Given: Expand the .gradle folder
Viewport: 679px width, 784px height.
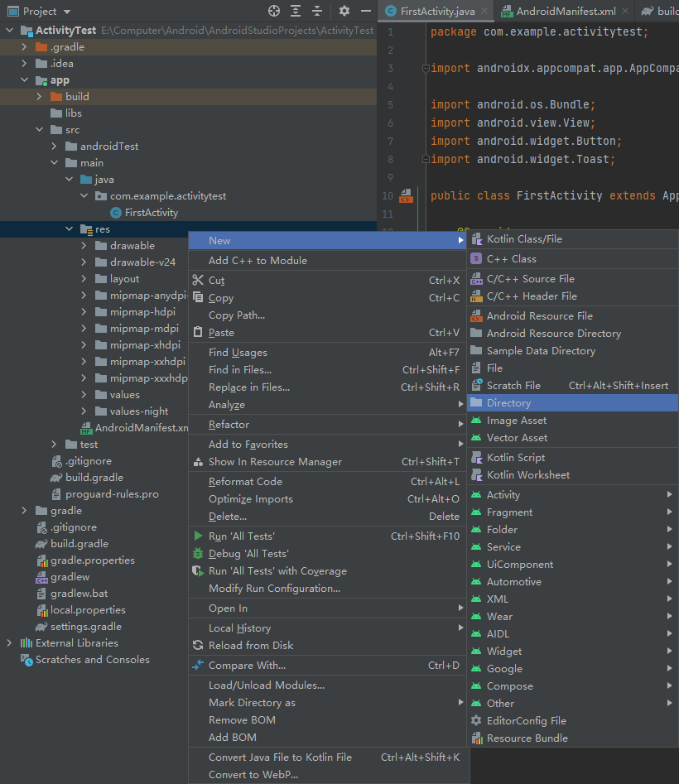Looking at the screenshot, I should (x=25, y=47).
